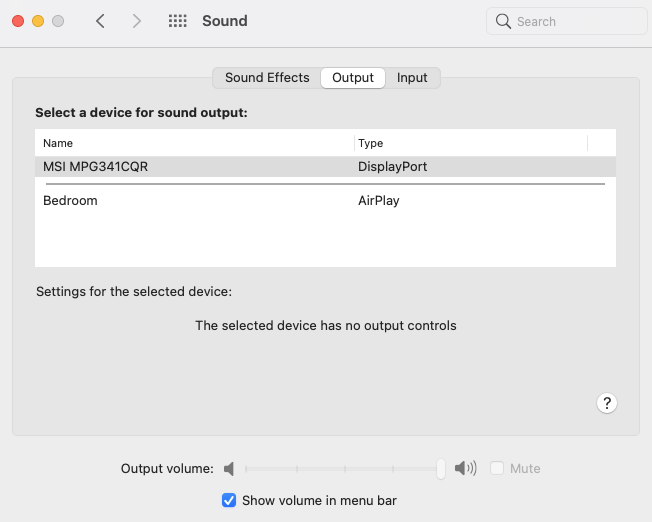Viewport: 652px width, 522px height.
Task: Click the forward navigation arrow
Action: click(x=137, y=21)
